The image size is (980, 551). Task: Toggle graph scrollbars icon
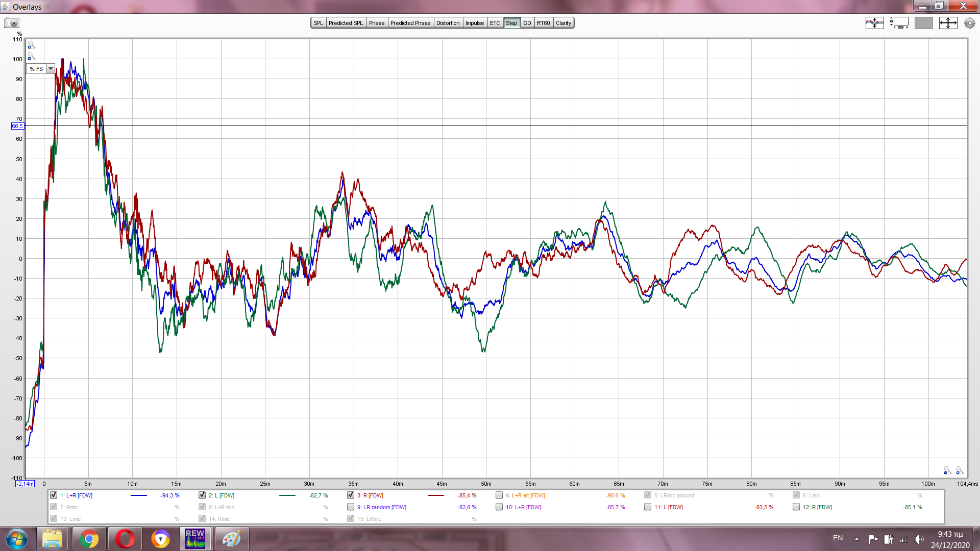pos(899,23)
